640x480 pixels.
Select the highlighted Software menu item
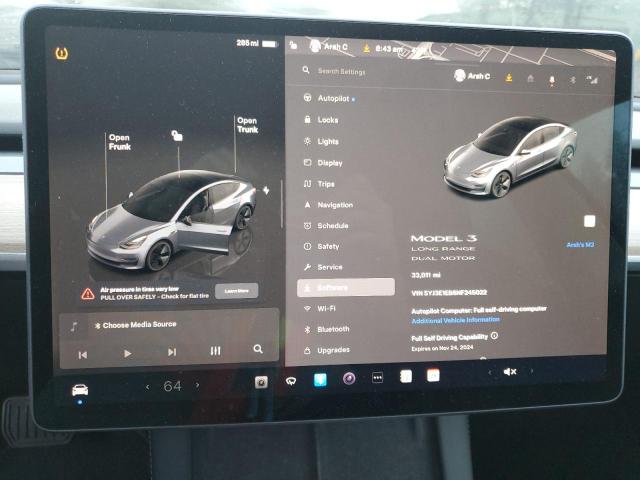[x=346, y=287]
